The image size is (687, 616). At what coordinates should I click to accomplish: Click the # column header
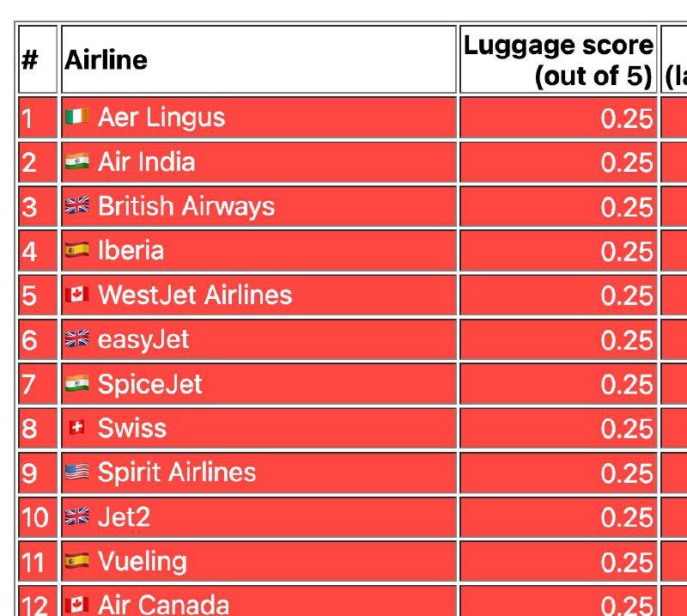coord(38,59)
